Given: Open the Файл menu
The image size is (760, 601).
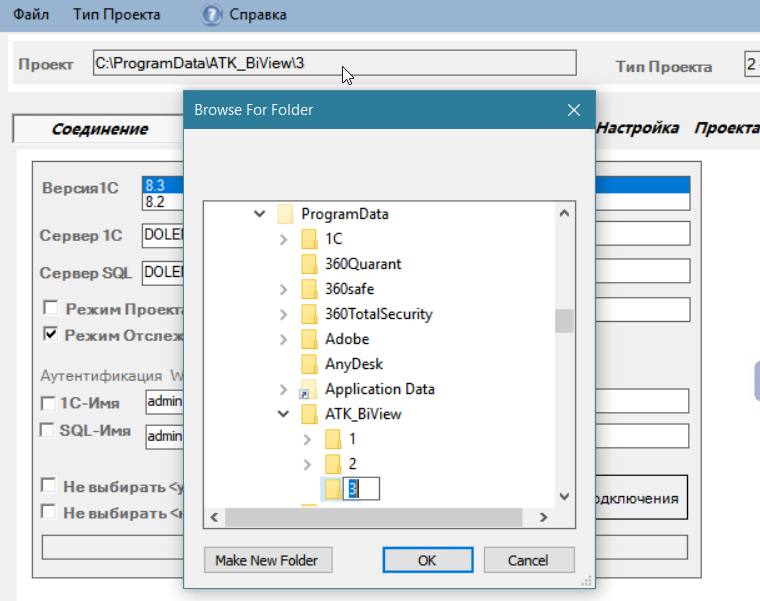Looking at the screenshot, I should (31, 15).
